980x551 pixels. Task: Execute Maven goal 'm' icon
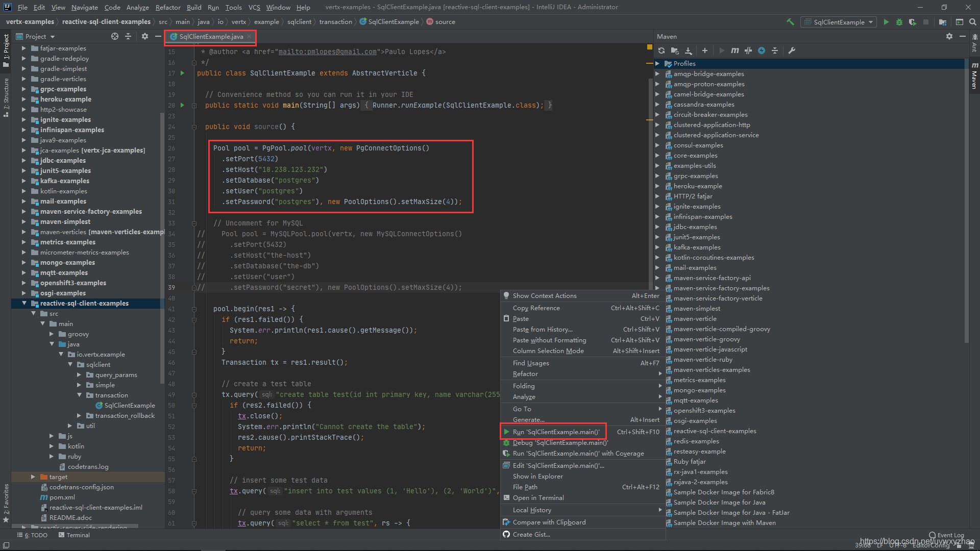[x=734, y=51]
